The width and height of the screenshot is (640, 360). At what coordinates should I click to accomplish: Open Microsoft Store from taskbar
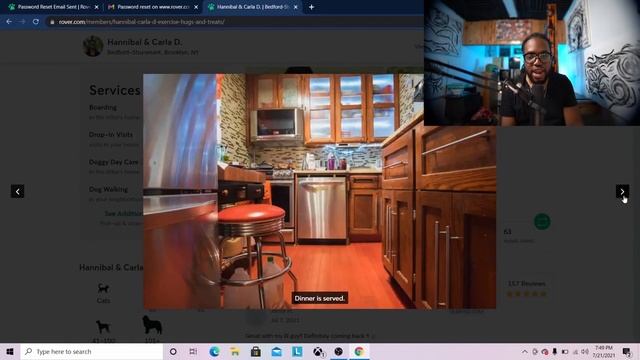pos(256,351)
